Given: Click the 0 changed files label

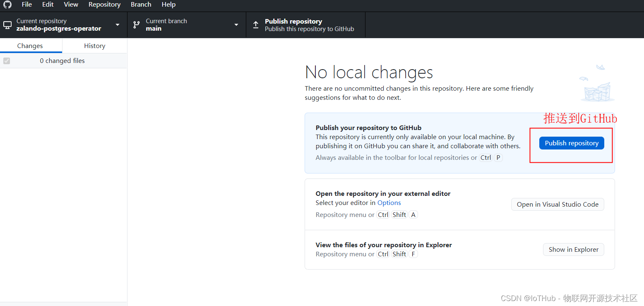Looking at the screenshot, I should tap(62, 61).
